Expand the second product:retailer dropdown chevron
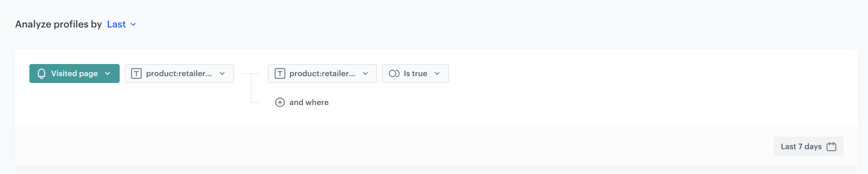Image resolution: width=868 pixels, height=174 pixels. (x=365, y=73)
